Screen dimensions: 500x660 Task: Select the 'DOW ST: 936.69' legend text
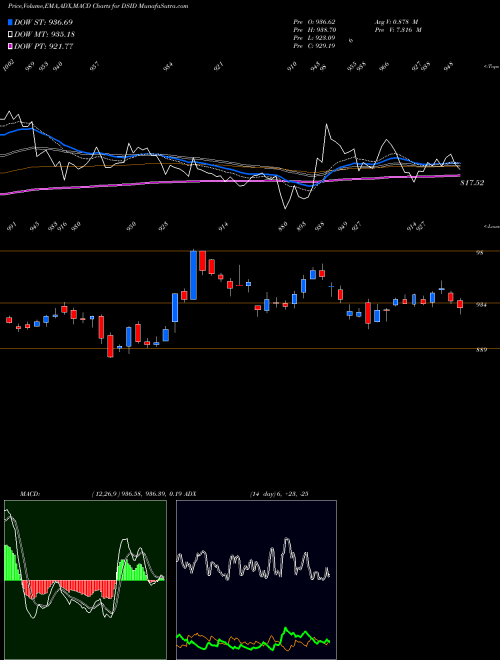(x=43, y=22)
